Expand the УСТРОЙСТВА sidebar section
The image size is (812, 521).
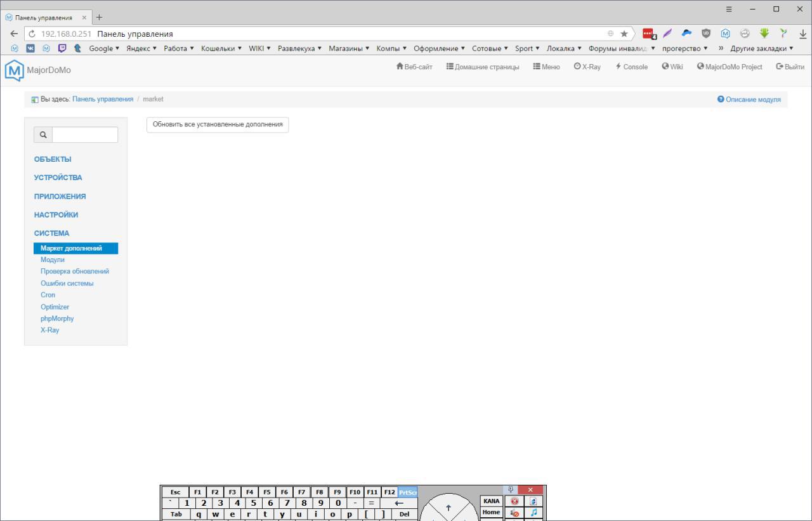point(58,178)
